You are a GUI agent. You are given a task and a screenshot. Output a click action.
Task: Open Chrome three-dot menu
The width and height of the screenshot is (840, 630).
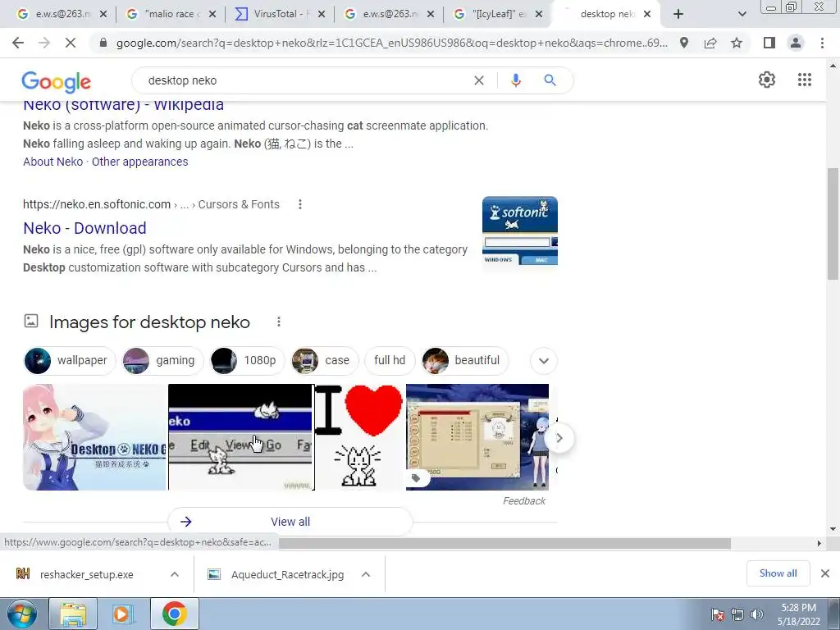822,43
